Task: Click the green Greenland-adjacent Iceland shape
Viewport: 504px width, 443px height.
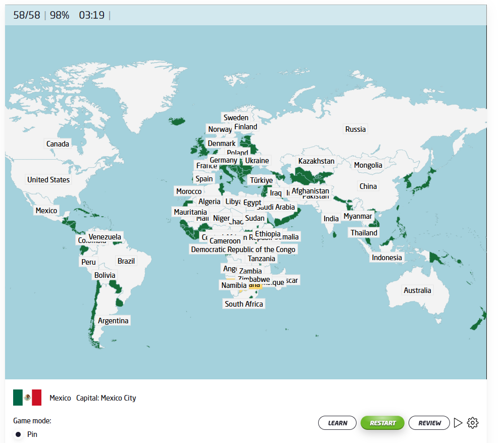Action: click(177, 121)
